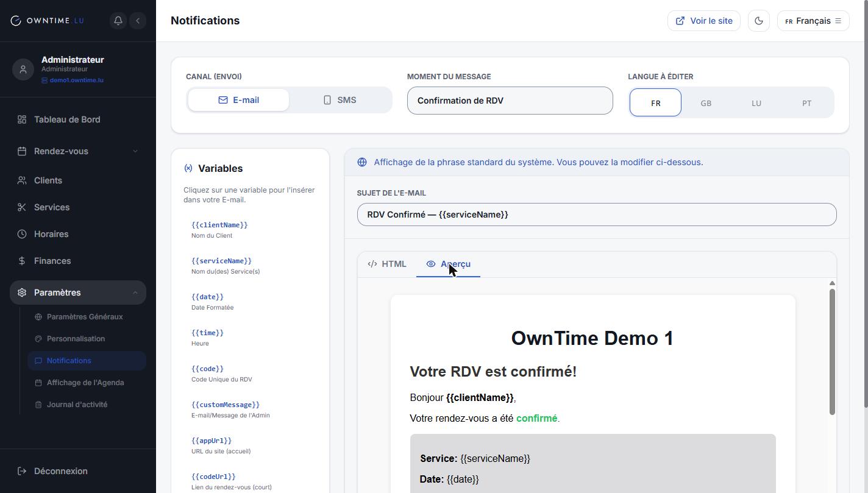Switch to the HTML tab
Image resolution: width=868 pixels, height=493 pixels.
point(387,264)
